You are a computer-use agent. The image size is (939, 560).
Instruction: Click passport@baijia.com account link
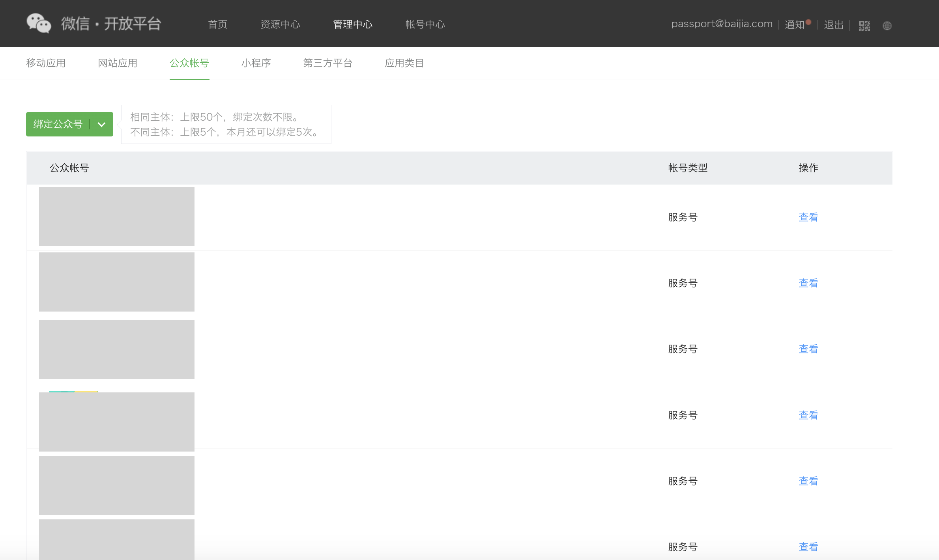[722, 24]
